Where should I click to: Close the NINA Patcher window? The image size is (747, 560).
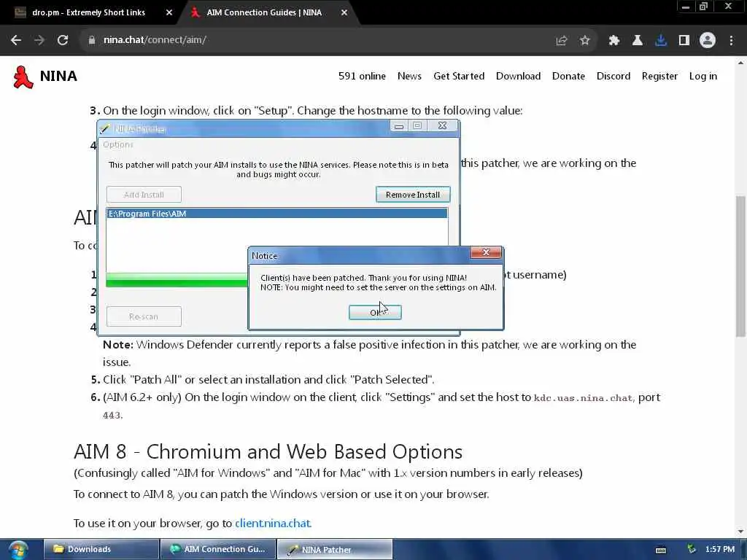point(442,125)
